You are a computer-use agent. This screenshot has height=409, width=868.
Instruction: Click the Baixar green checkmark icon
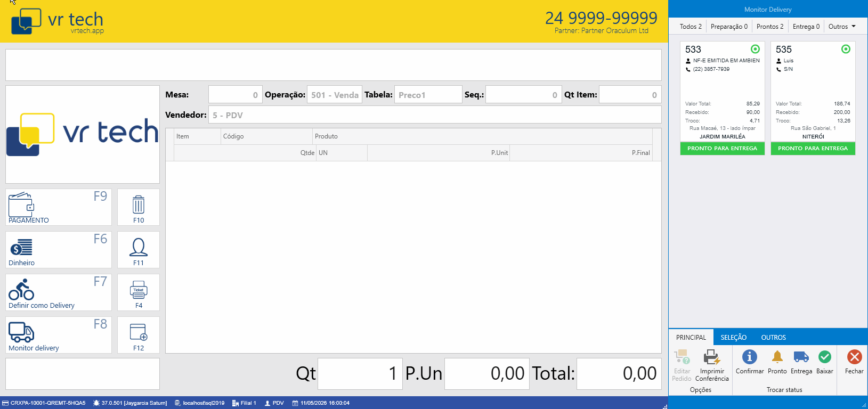(x=825, y=357)
